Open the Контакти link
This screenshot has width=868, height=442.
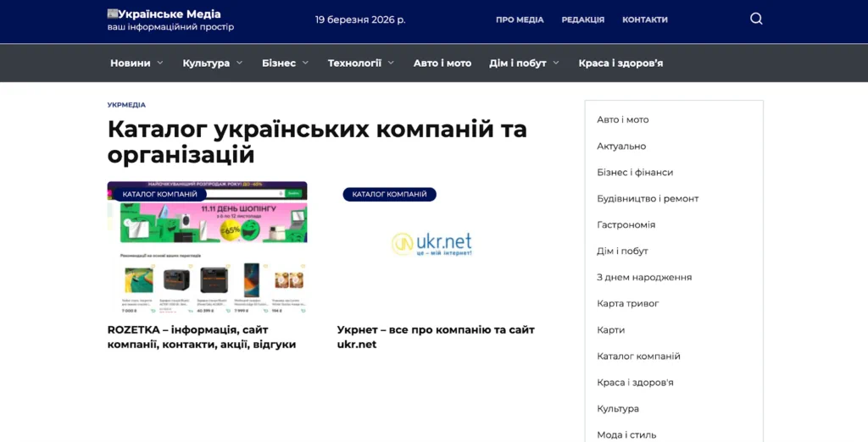644,19
